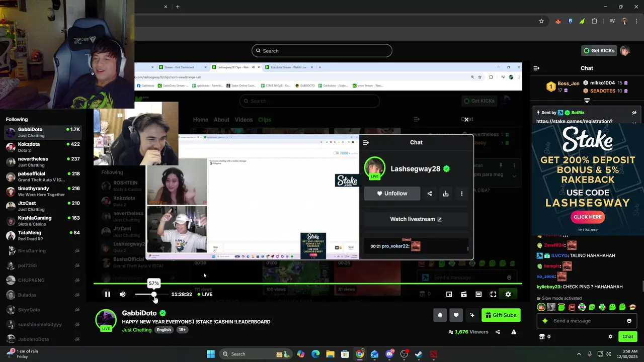Click the 1,676 Viewers count
Screen dimensions: 644x362
468,332
